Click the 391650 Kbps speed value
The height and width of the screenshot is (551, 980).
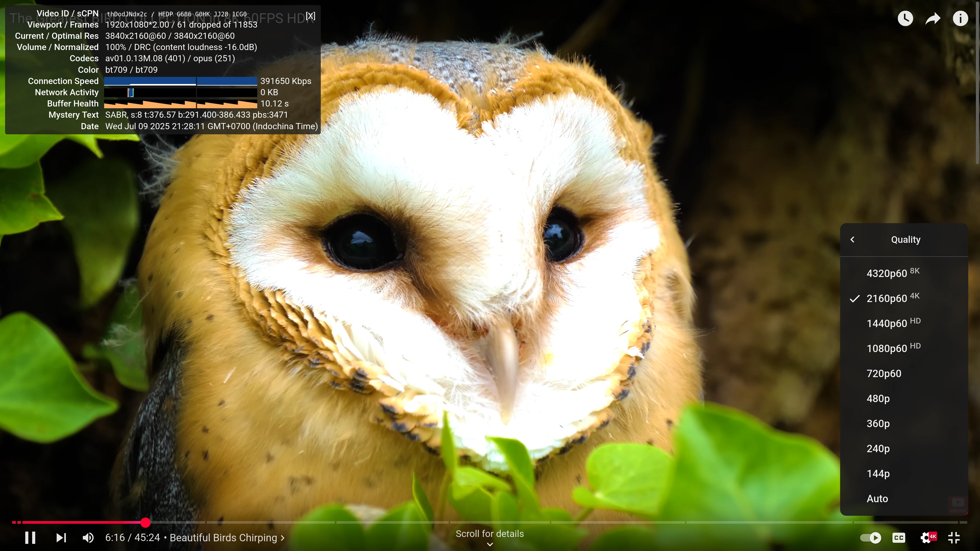coord(286,81)
